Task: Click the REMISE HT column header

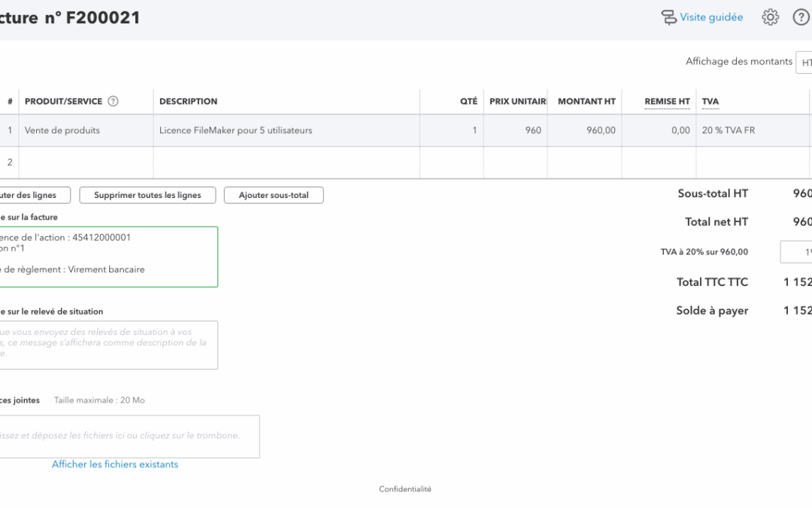Action: (x=667, y=102)
